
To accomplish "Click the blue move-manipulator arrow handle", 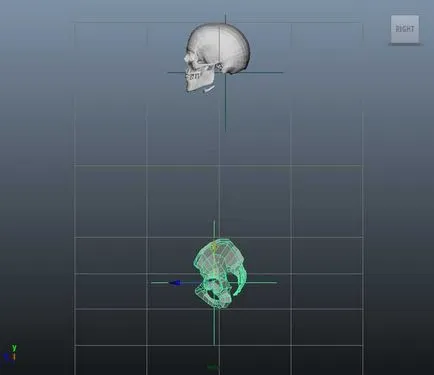I will click(176, 283).
